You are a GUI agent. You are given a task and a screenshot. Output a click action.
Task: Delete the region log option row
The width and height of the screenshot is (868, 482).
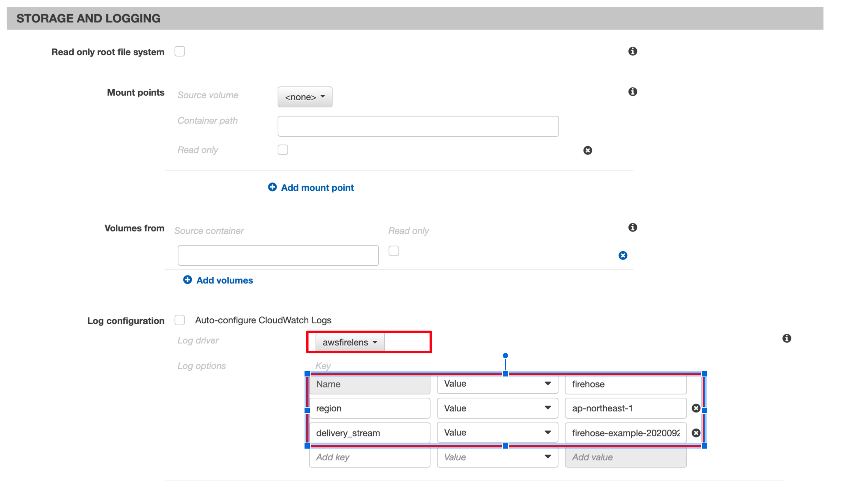696,408
